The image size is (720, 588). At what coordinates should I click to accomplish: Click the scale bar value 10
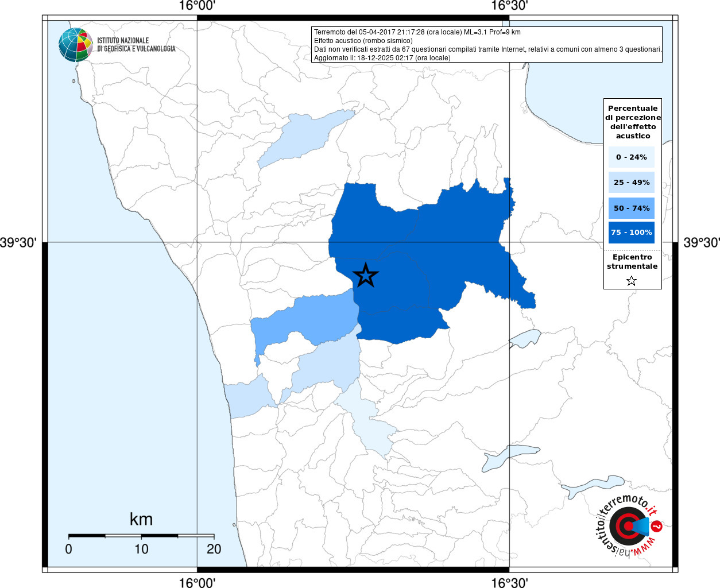click(141, 549)
